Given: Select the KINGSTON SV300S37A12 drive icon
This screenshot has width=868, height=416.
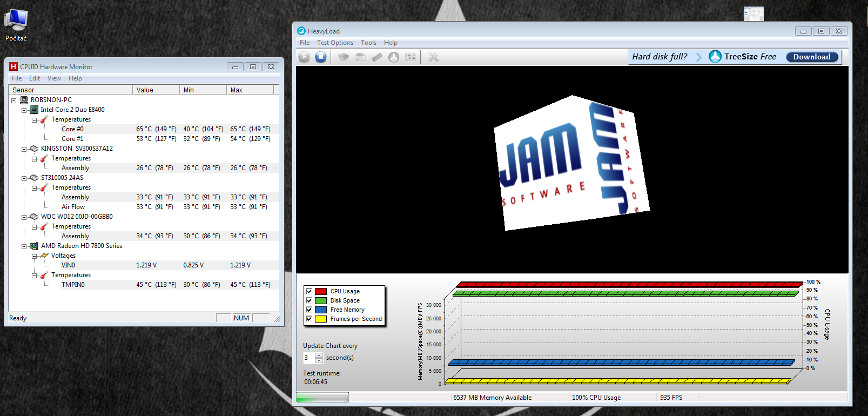Looking at the screenshot, I should [34, 149].
